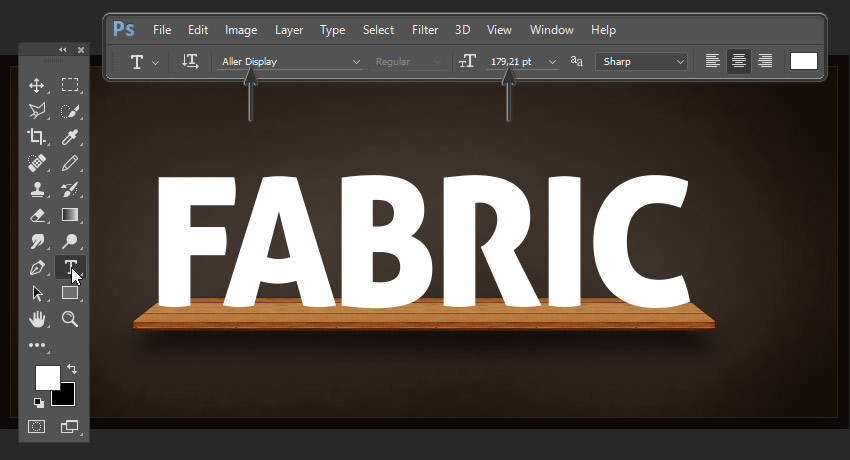Click the font size icon
Viewport: 850px width, 460px height.
(467, 61)
